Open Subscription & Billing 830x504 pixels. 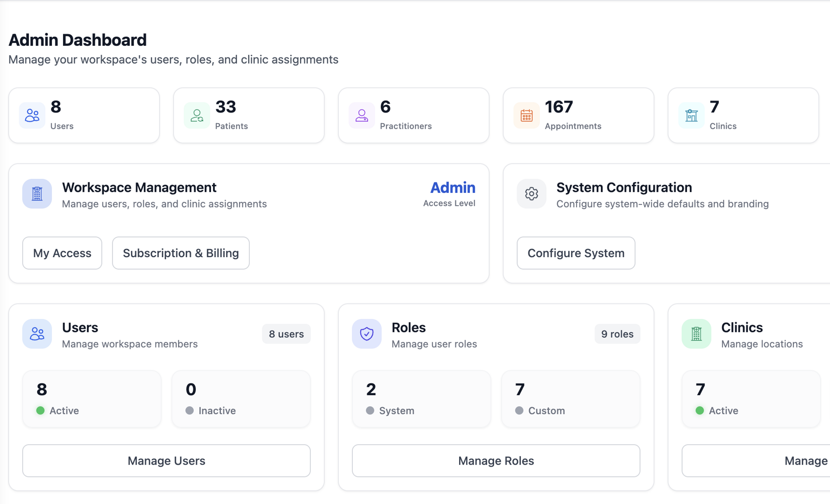(x=181, y=253)
